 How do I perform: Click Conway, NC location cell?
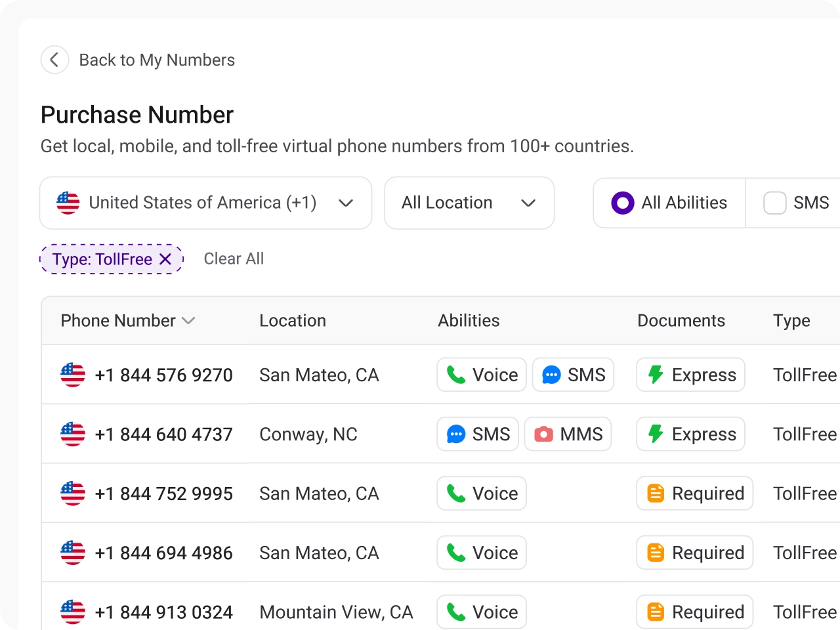click(308, 434)
